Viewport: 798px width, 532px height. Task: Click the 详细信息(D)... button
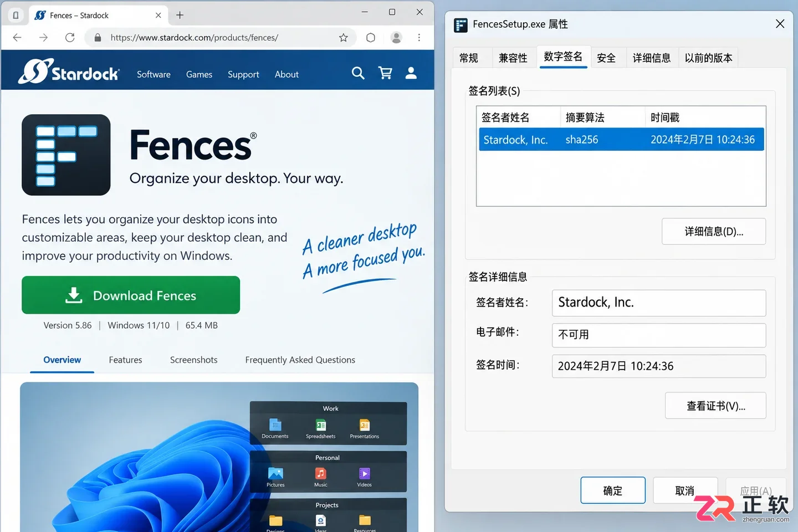(714, 232)
